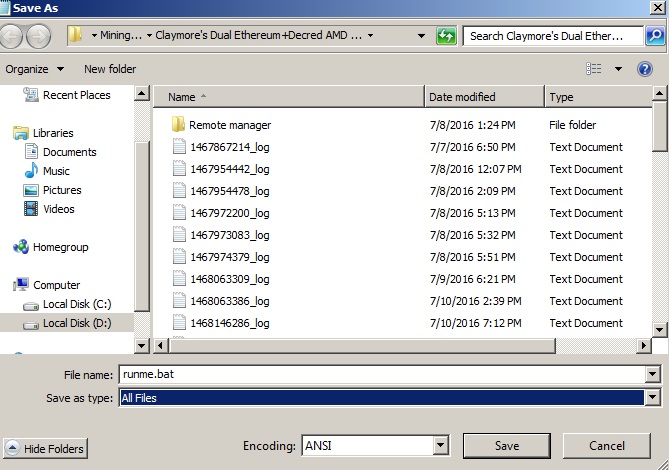Image resolution: width=669 pixels, height=470 pixels.
Task: Click the Local Disk (C:) drive icon
Action: 31,306
